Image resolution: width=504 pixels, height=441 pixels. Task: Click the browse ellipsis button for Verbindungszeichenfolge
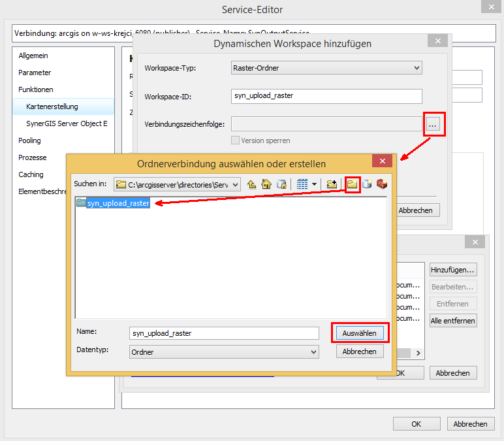[433, 123]
